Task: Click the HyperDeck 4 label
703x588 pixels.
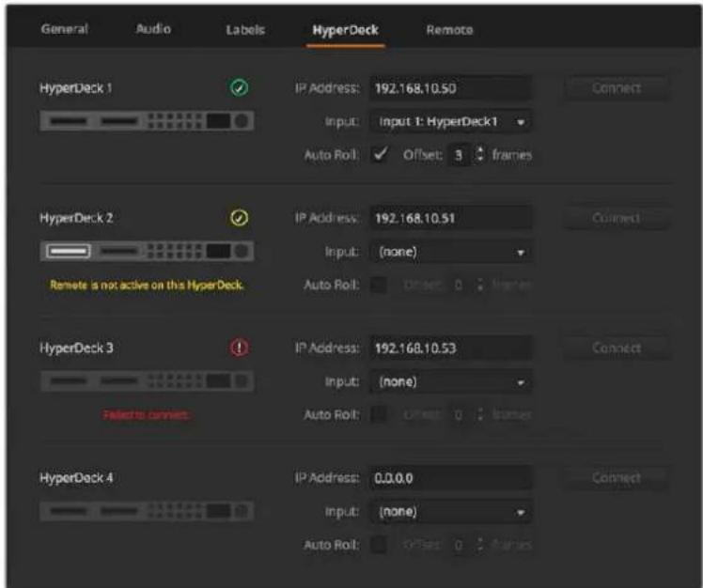Action: pyautogui.click(x=76, y=478)
